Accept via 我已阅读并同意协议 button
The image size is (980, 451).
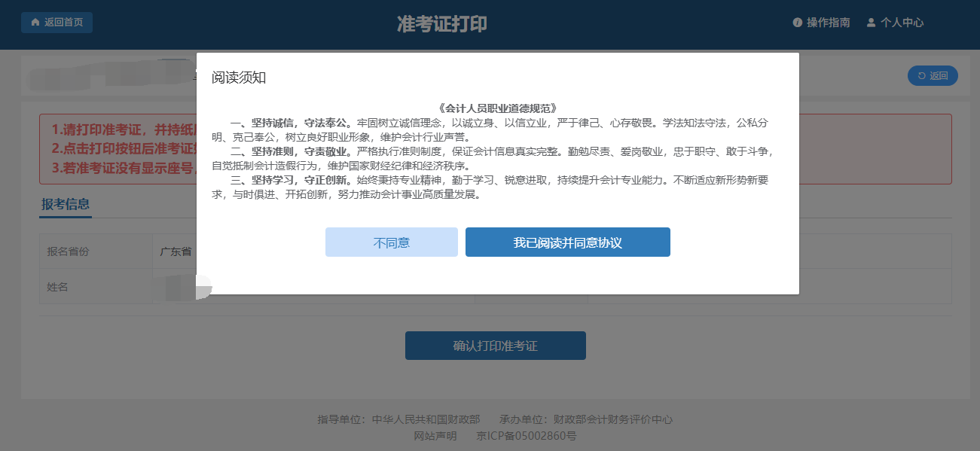coord(567,242)
